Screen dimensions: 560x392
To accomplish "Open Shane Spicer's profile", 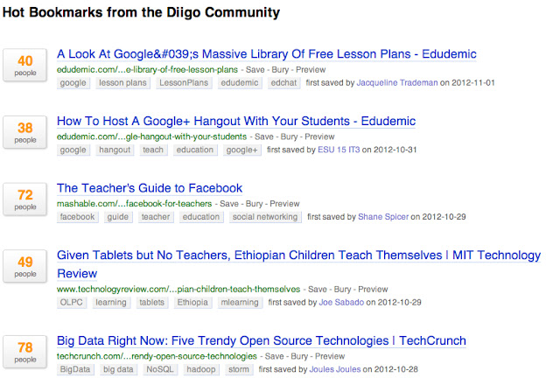I will [383, 217].
